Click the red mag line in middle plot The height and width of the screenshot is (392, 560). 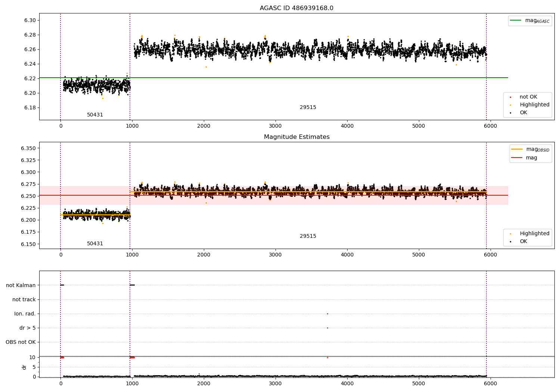(273, 195)
